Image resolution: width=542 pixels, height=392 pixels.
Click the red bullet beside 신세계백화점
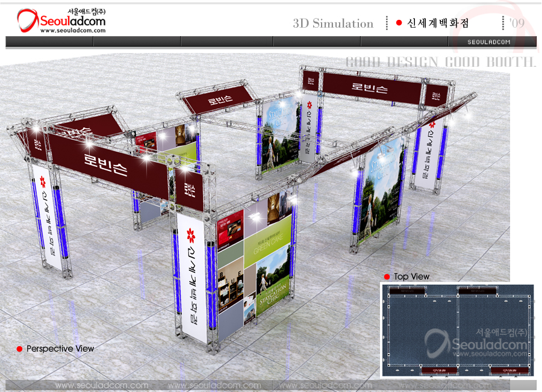(x=399, y=23)
